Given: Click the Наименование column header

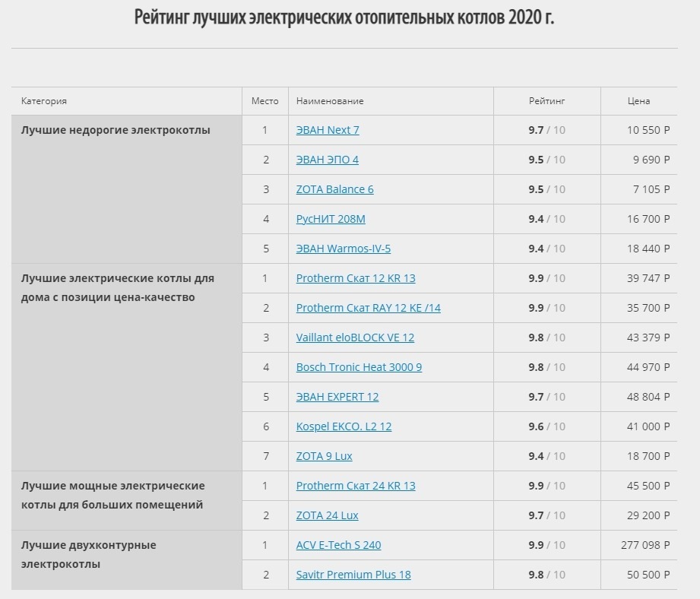Looking at the screenshot, I should tap(330, 101).
